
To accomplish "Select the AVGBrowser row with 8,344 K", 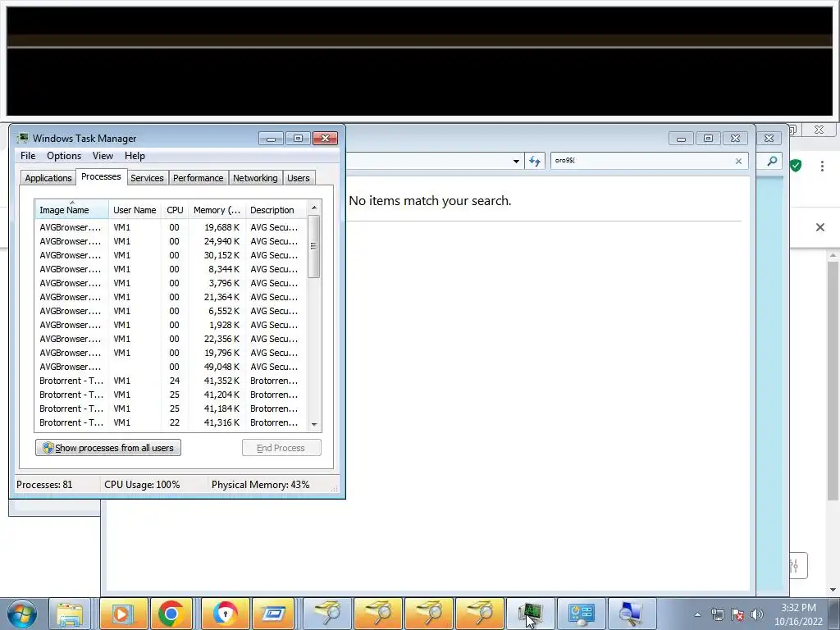I will click(171, 269).
